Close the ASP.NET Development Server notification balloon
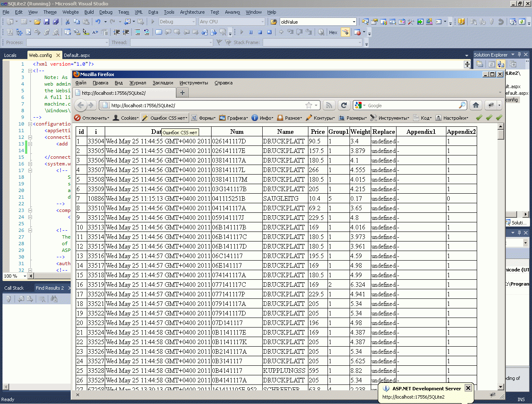 [x=468, y=388]
